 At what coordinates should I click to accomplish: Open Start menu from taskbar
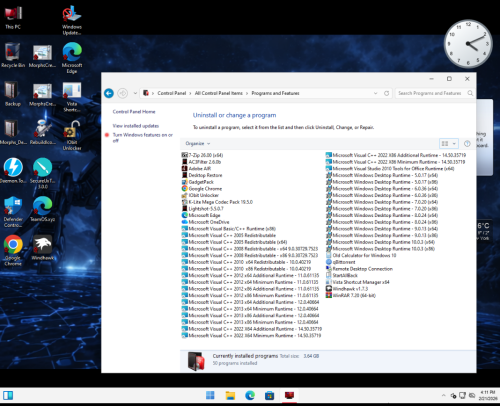210,395
